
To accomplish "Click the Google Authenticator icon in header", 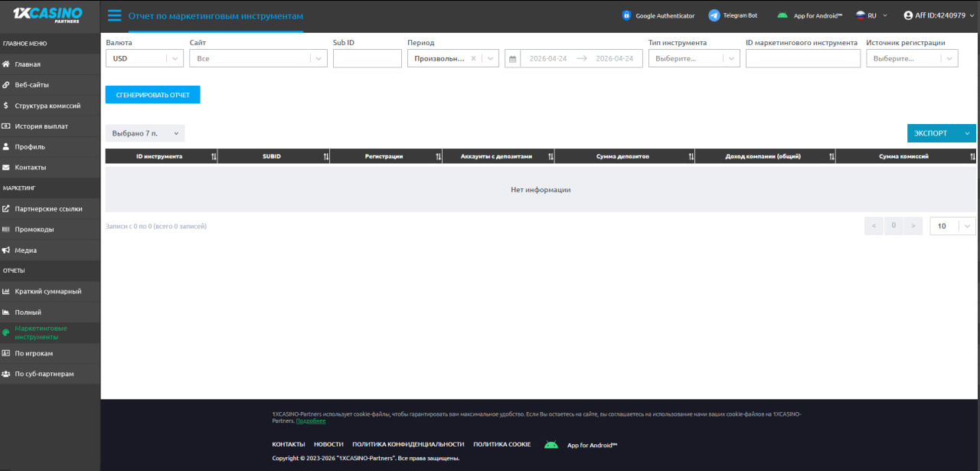I will 629,15.
